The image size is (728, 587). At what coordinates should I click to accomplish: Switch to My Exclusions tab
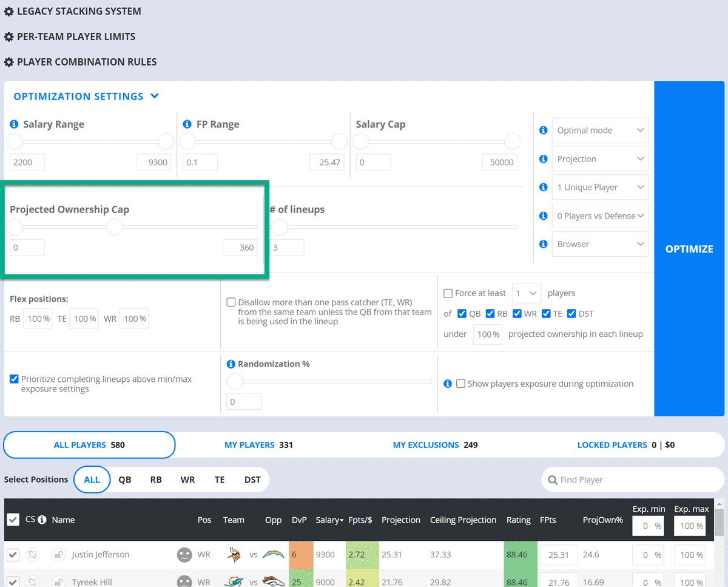pyautogui.click(x=435, y=445)
